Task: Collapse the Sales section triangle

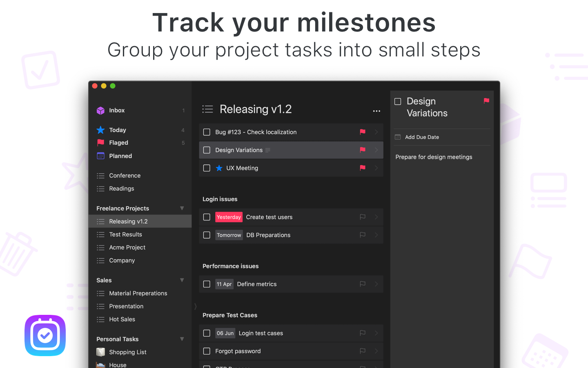Action: click(x=182, y=280)
